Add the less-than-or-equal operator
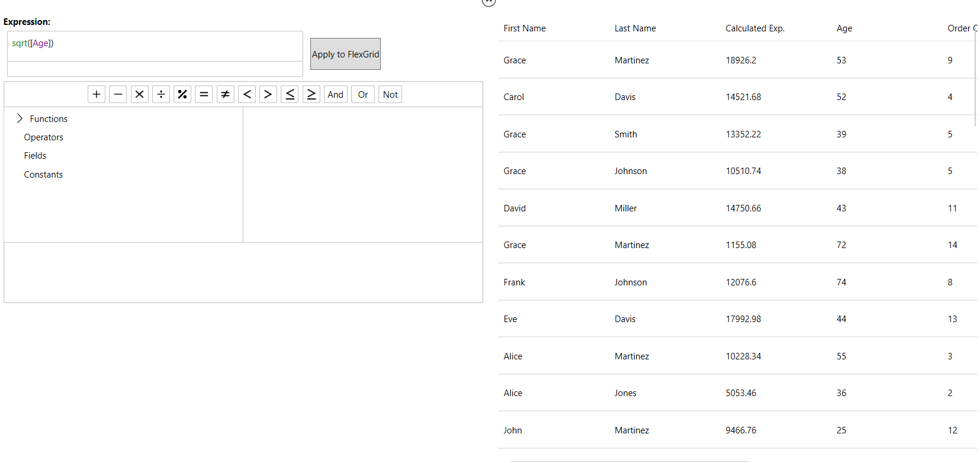Screen dimensions: 980x463 click(290, 94)
